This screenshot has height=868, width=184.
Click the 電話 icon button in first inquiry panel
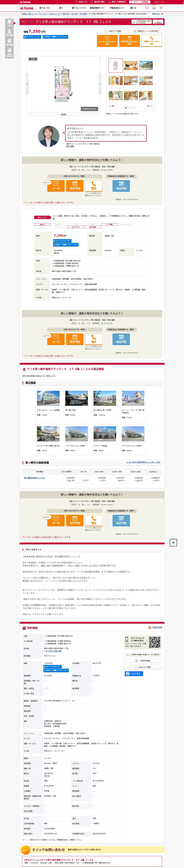[x=94, y=186]
